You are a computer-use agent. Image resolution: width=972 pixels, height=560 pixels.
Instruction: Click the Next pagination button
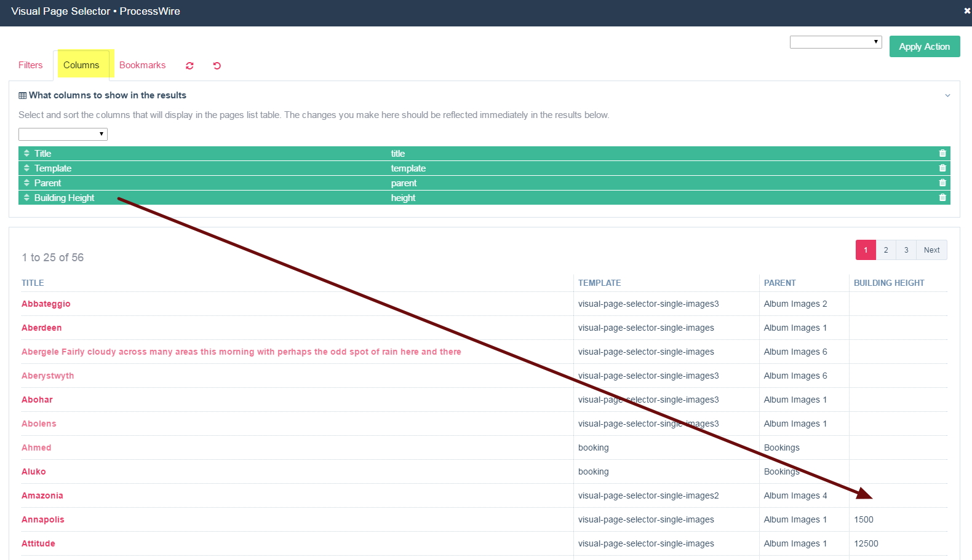coord(931,250)
